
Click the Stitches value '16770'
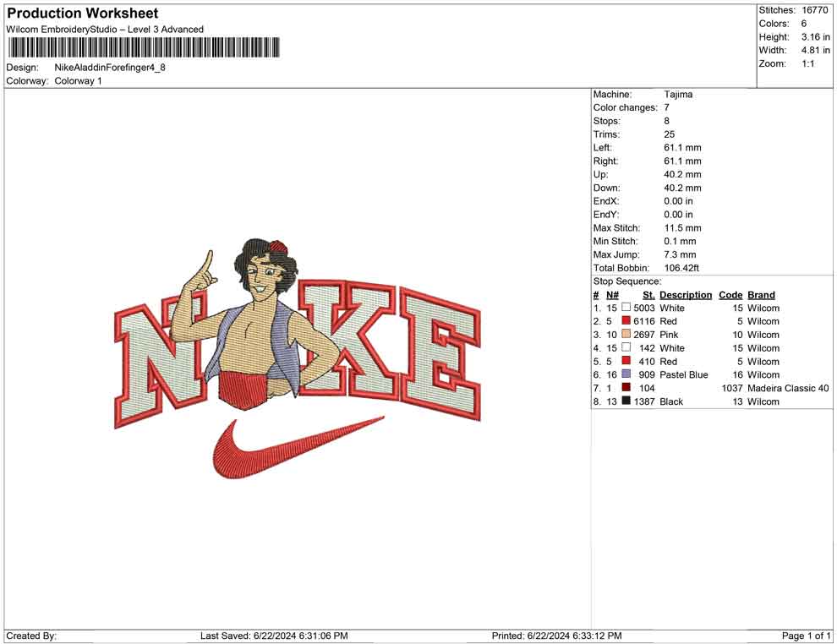(814, 10)
